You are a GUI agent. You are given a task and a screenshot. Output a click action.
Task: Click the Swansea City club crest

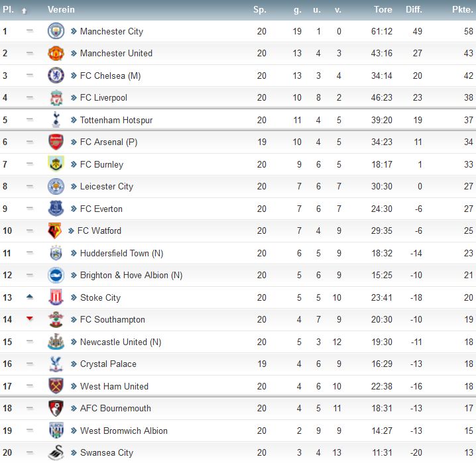pos(56,453)
